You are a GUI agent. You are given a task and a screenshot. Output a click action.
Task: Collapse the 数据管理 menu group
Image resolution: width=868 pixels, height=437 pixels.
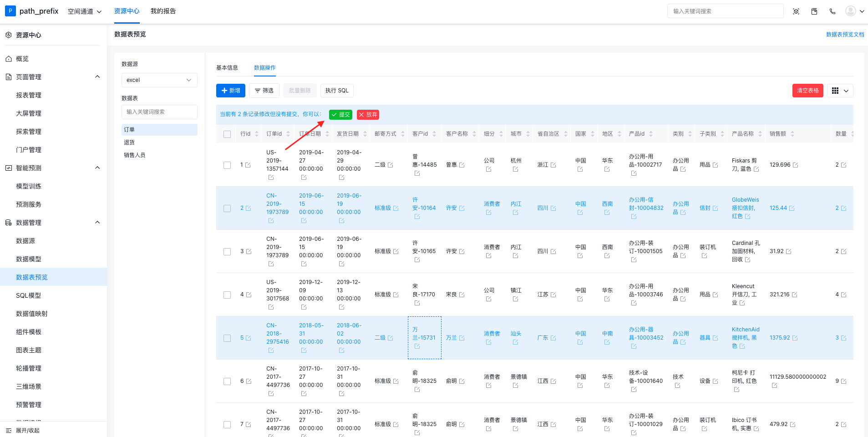click(x=97, y=223)
